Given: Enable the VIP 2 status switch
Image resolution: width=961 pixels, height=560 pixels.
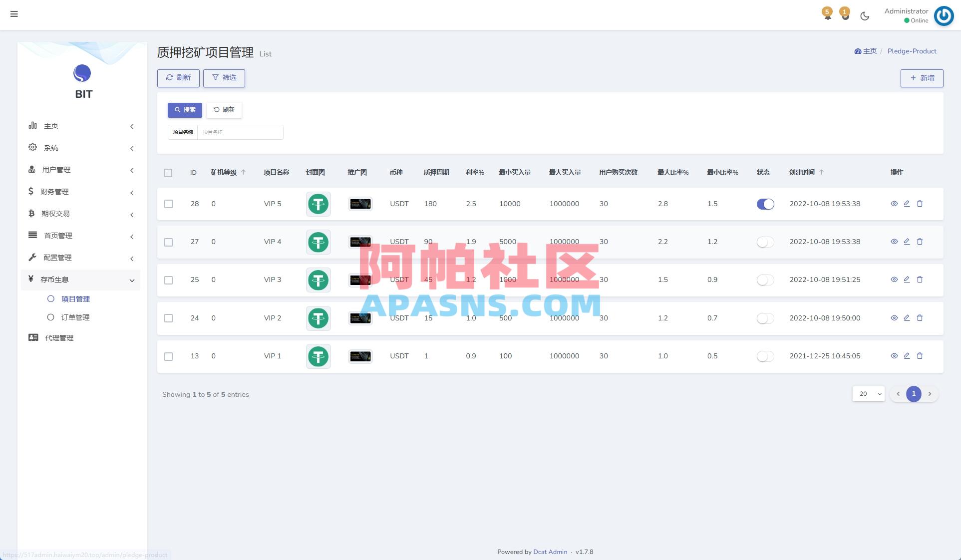Looking at the screenshot, I should [765, 318].
